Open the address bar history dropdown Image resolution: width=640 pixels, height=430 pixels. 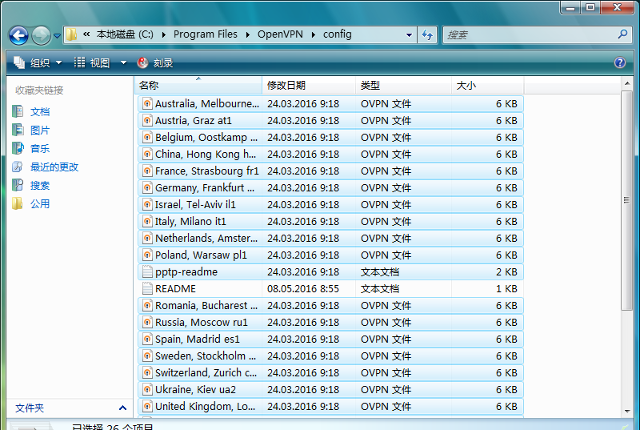click(409, 35)
